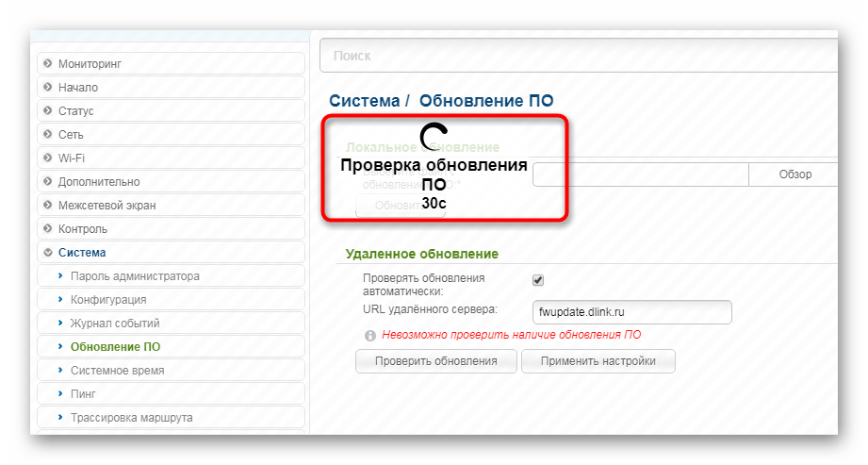Open Пинг submenu item
Screen dimensions: 868x465
(171, 393)
